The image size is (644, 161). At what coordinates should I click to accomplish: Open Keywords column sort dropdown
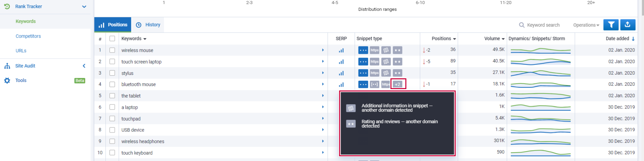click(145, 39)
